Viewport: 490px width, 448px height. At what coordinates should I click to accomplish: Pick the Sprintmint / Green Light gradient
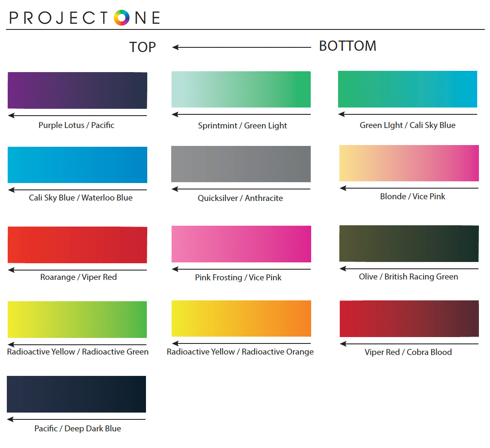point(241,89)
